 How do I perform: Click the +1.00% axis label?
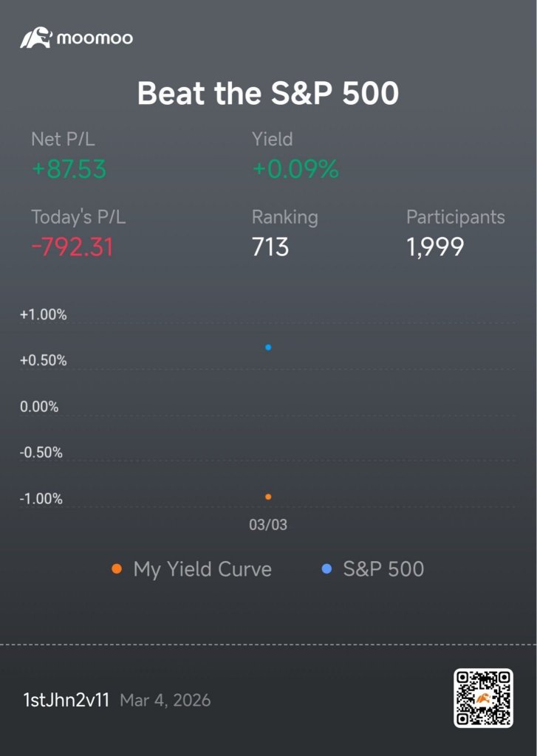(44, 315)
